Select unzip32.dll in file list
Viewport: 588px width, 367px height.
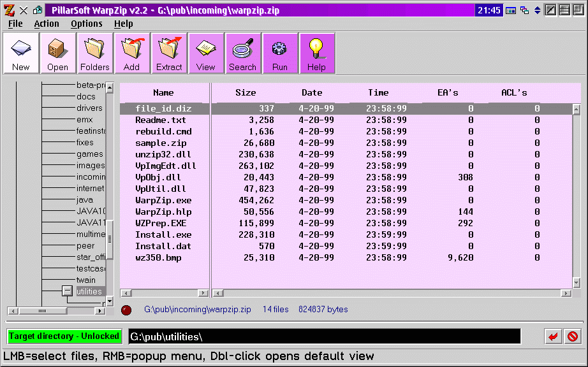pos(163,154)
